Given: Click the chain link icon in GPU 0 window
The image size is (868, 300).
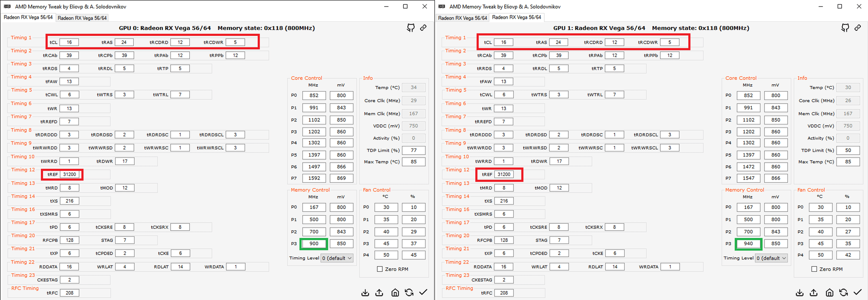Looking at the screenshot, I should [423, 28].
